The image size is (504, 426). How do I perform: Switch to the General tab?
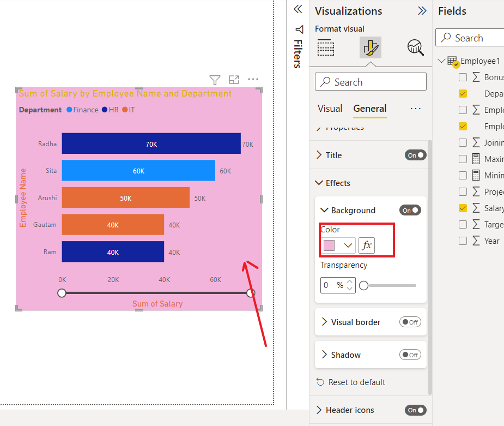(x=369, y=109)
